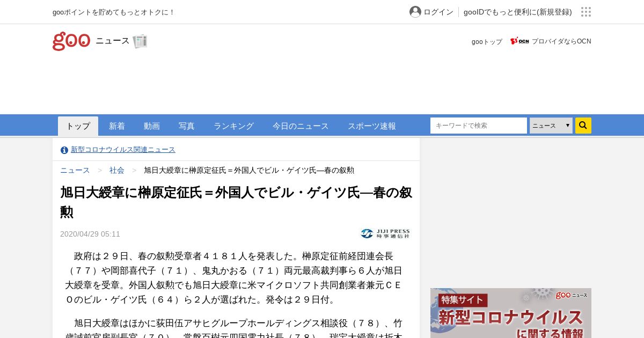
Task: Switch to the 新着 tab
Action: (117, 126)
